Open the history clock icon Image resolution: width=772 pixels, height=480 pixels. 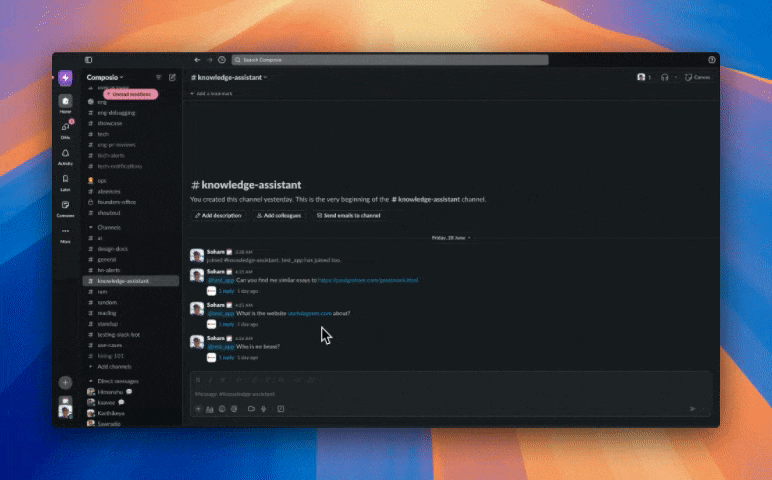tap(222, 60)
